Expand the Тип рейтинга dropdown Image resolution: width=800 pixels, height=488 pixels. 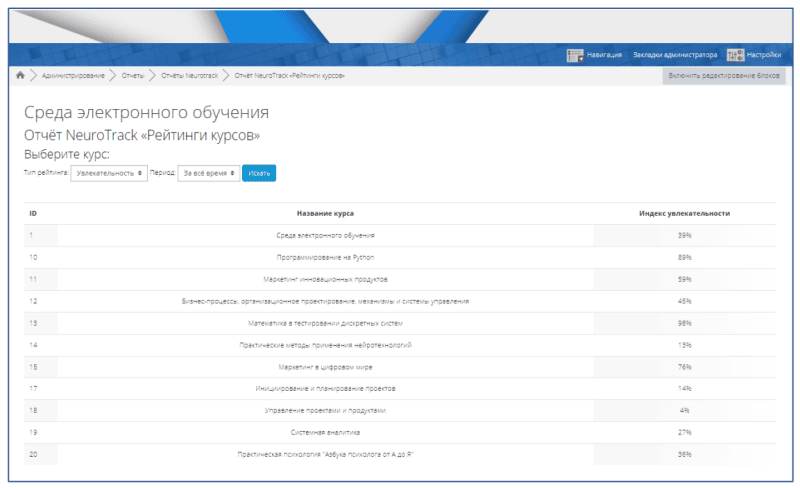pyautogui.click(x=110, y=173)
